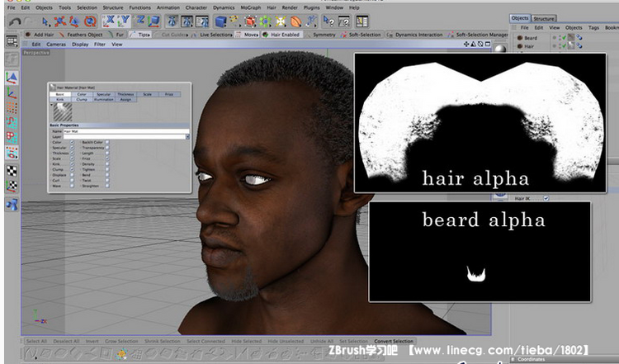Image resolution: width=619 pixels, height=364 pixels.
Task: Activate the Rotate tool in the top toolbar
Action: click(90, 21)
